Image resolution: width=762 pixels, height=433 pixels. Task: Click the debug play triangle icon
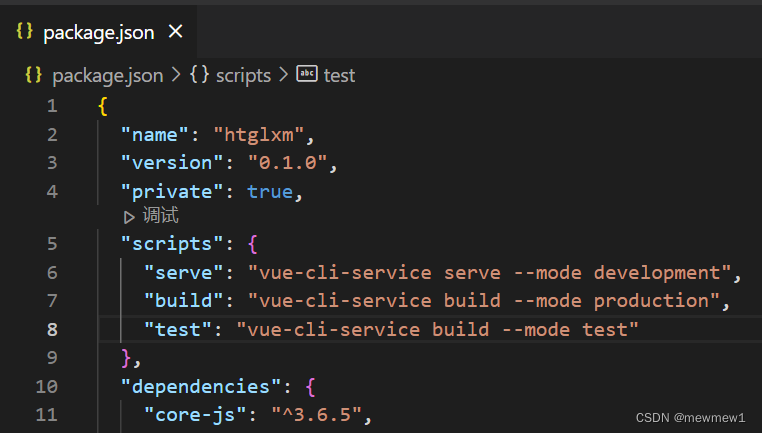click(x=129, y=217)
